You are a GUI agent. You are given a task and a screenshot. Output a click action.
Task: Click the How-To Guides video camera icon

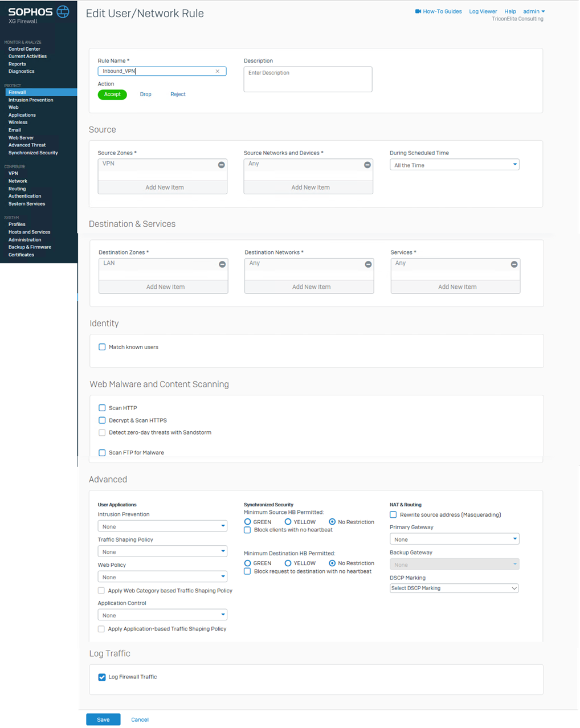(x=418, y=11)
